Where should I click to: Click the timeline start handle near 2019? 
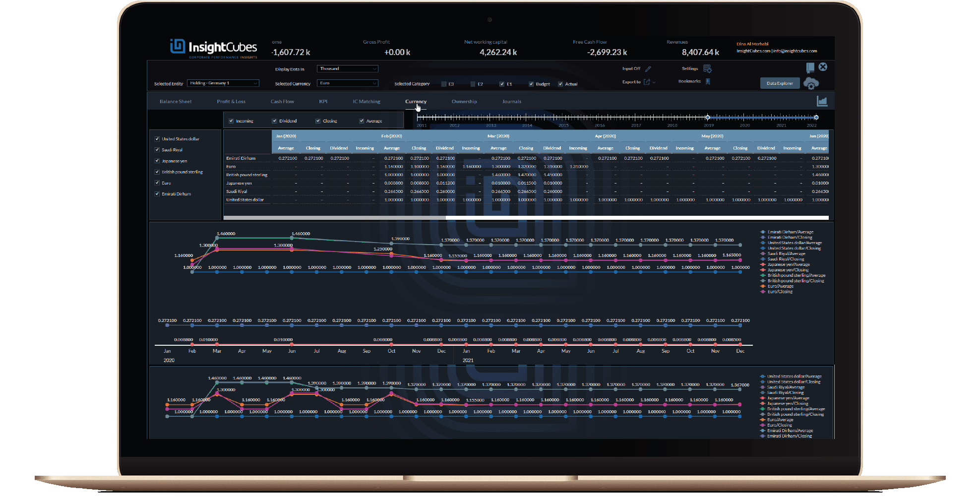tap(708, 118)
